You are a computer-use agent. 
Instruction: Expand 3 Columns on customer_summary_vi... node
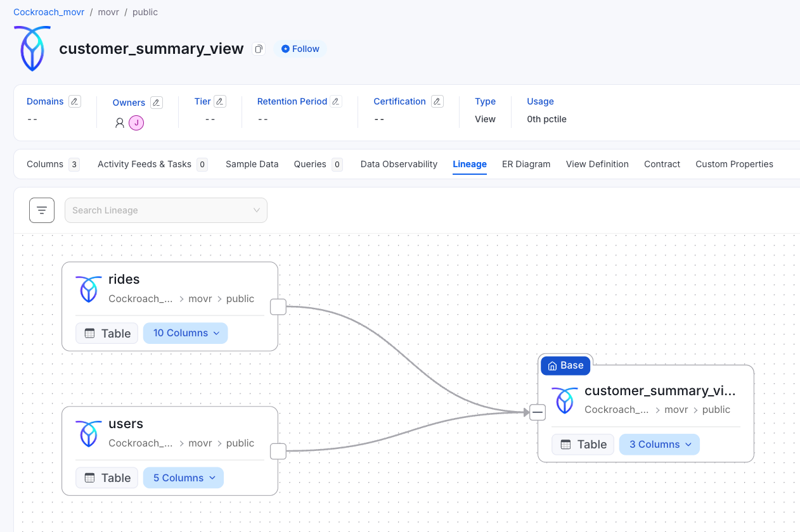click(659, 445)
